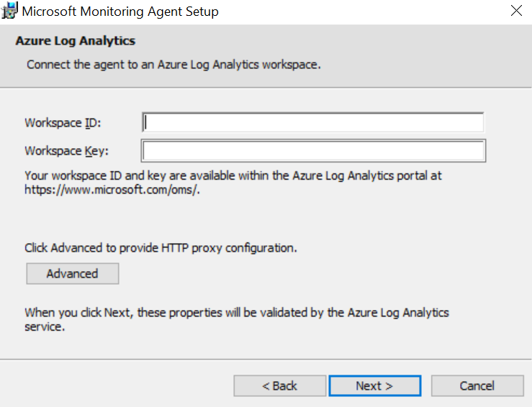Open the Advanced proxy settings
This screenshot has height=407, width=532.
pyautogui.click(x=73, y=273)
